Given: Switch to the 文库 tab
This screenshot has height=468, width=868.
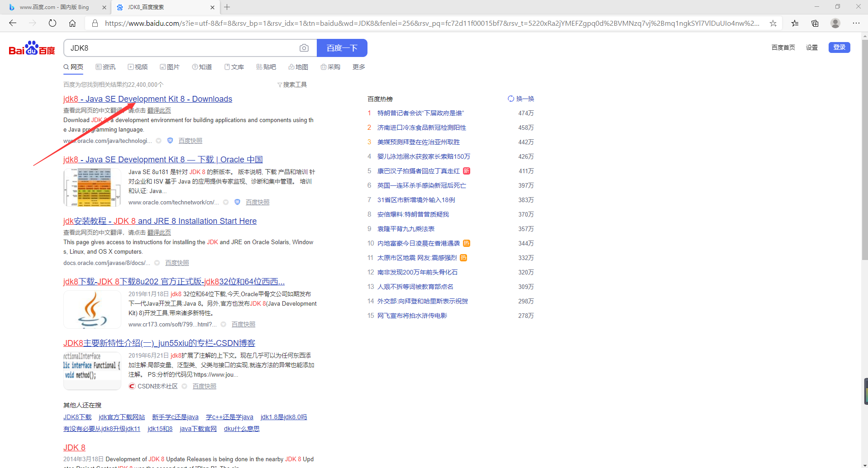Looking at the screenshot, I should click(234, 67).
